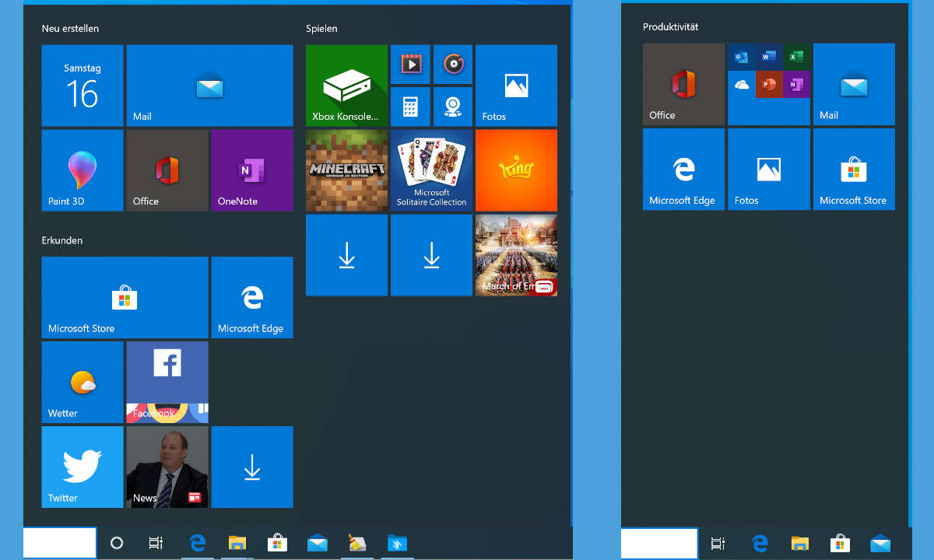Open the orange King tile

click(x=516, y=170)
